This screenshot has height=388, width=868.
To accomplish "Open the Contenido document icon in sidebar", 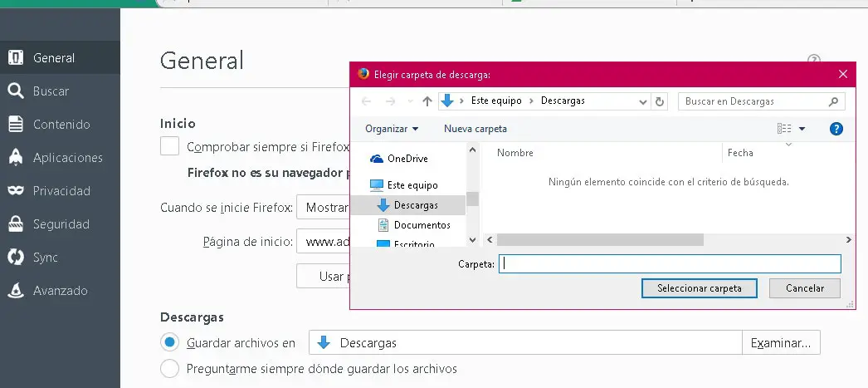I will [16, 124].
